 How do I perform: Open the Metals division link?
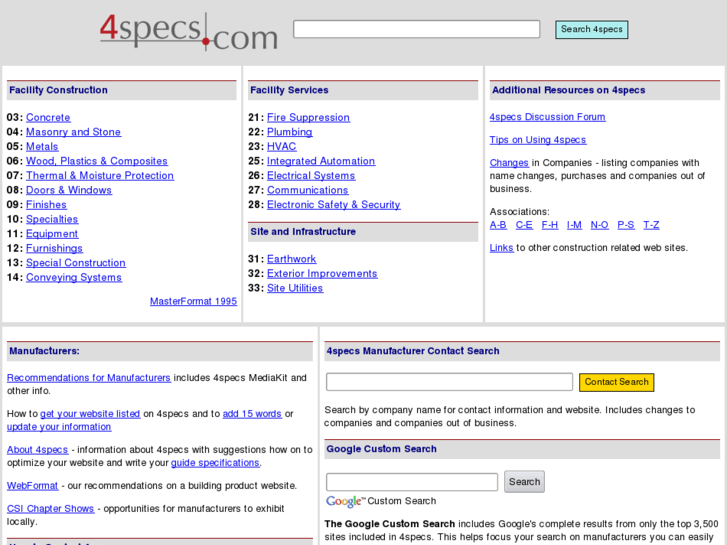[x=42, y=147]
